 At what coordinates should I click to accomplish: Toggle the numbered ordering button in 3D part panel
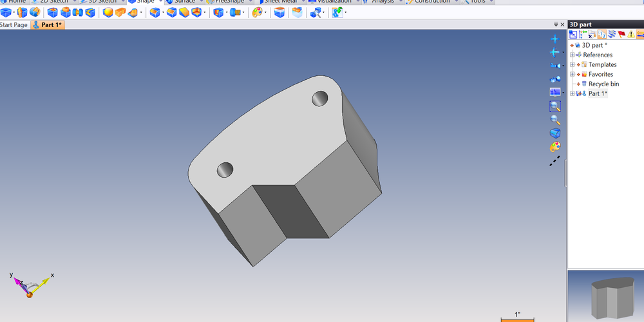coord(601,35)
